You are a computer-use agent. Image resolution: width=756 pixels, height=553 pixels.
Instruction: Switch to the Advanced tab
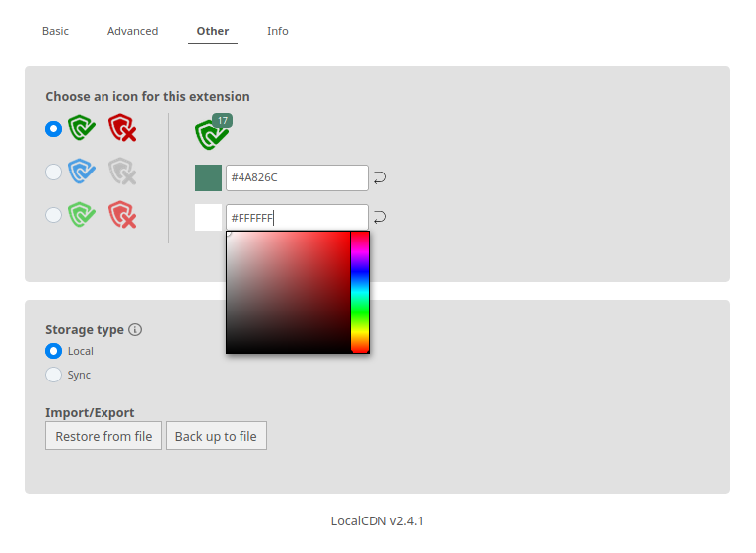pos(133,31)
